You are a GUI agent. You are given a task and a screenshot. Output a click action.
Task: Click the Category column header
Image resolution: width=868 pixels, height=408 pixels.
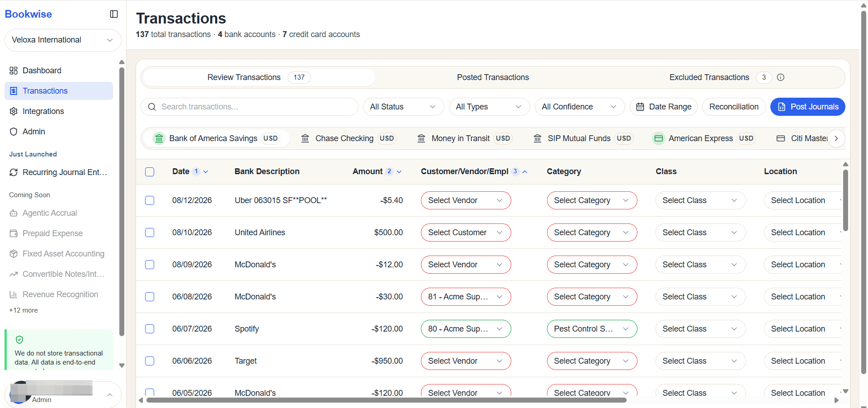coord(564,171)
